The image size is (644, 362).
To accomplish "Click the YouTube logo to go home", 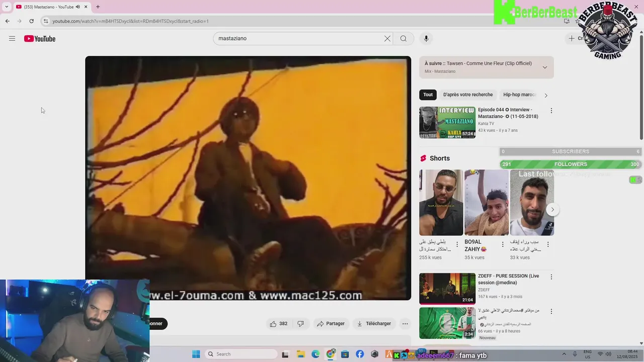I will [40, 39].
